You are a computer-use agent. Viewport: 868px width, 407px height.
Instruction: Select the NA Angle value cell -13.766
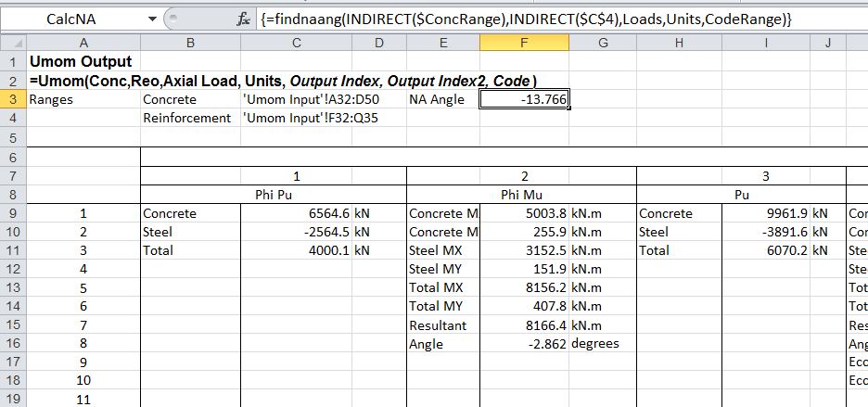point(524,100)
